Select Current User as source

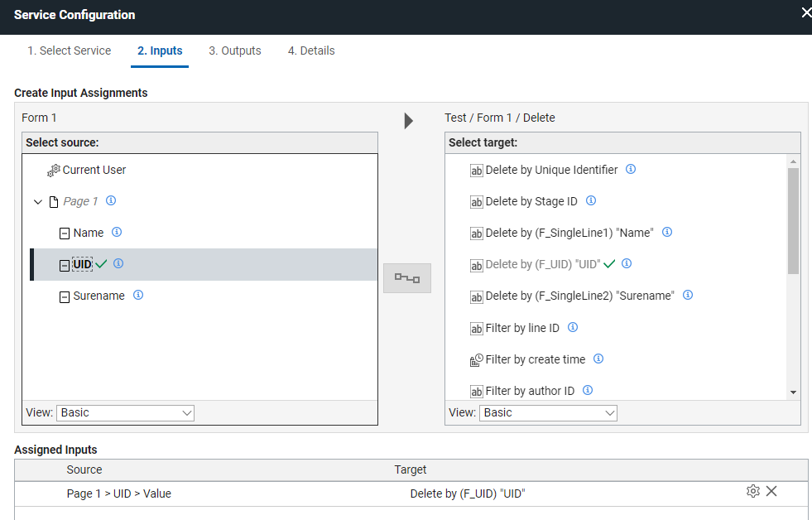click(x=94, y=170)
